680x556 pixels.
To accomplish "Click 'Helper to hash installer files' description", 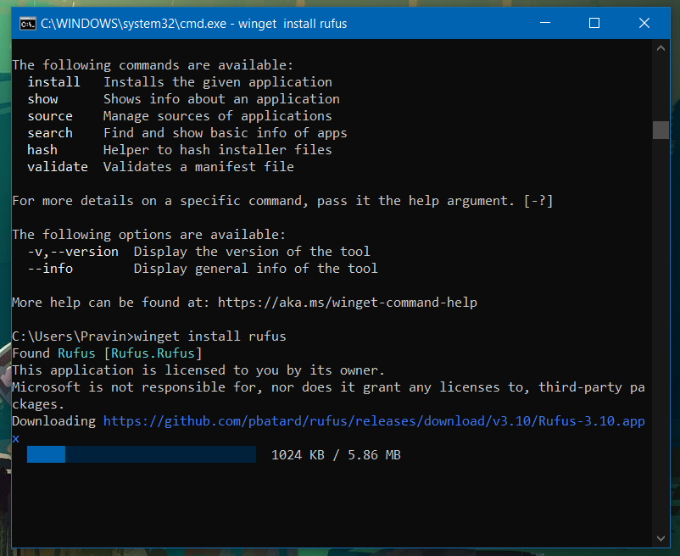I will coord(218,150).
